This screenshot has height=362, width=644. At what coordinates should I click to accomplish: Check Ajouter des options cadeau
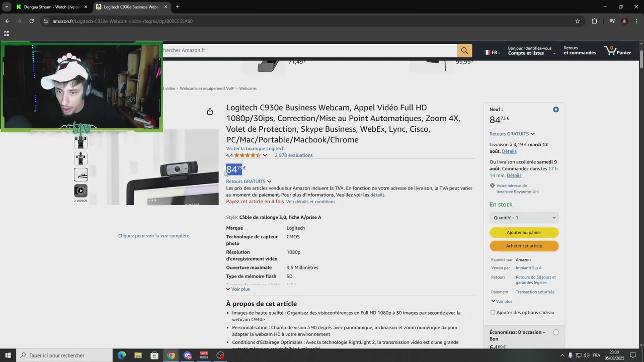tap(493, 312)
